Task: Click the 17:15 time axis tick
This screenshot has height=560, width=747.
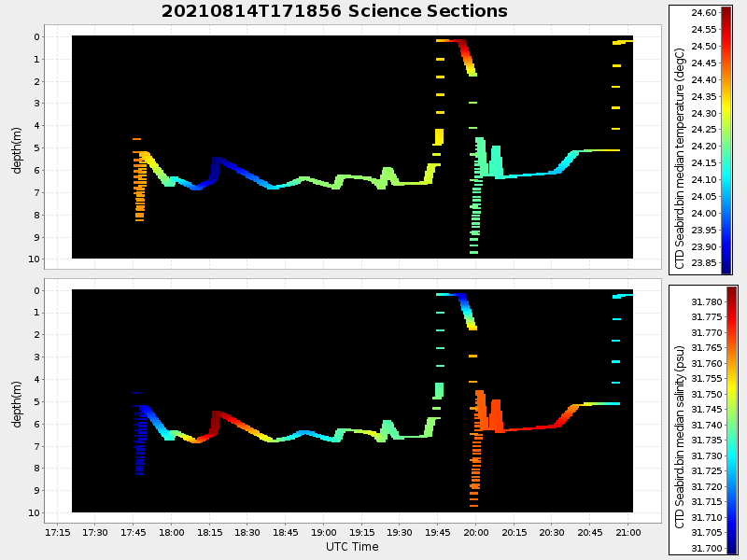Action: pyautogui.click(x=57, y=532)
